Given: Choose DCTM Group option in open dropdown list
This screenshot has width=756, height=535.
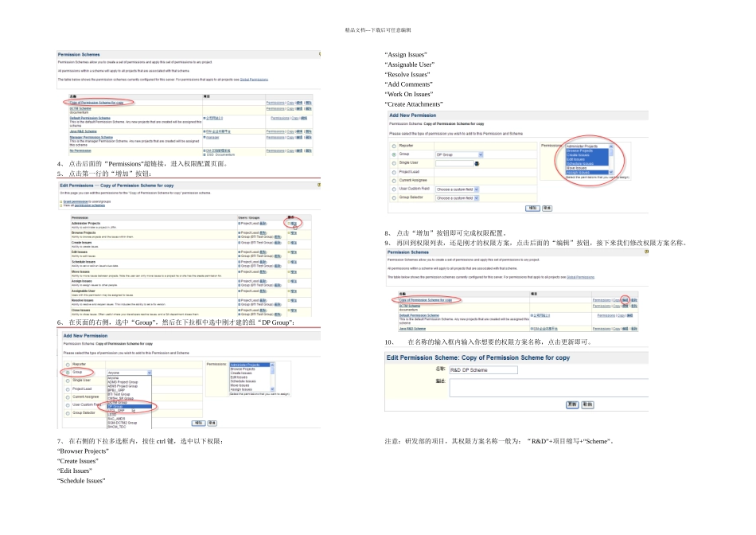Looking at the screenshot, I should [x=129, y=402].
